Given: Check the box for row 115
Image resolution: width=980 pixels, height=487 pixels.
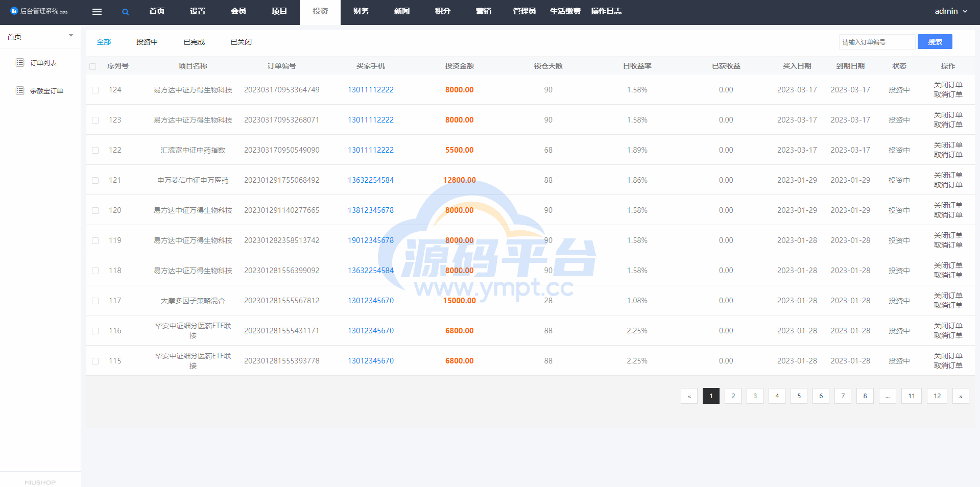Looking at the screenshot, I should tap(95, 361).
